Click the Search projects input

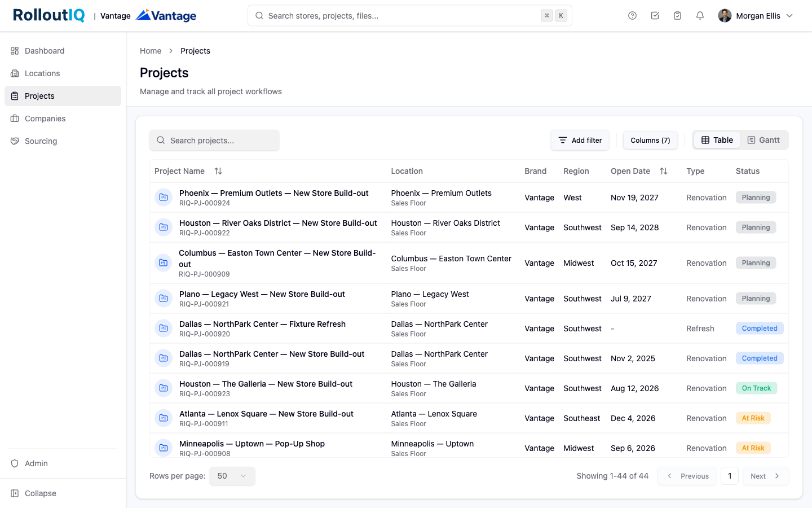coord(214,141)
